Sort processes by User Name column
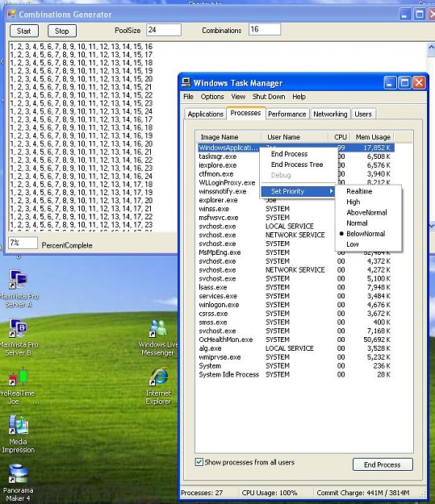Screen dimensions: 435x504 coord(295,137)
